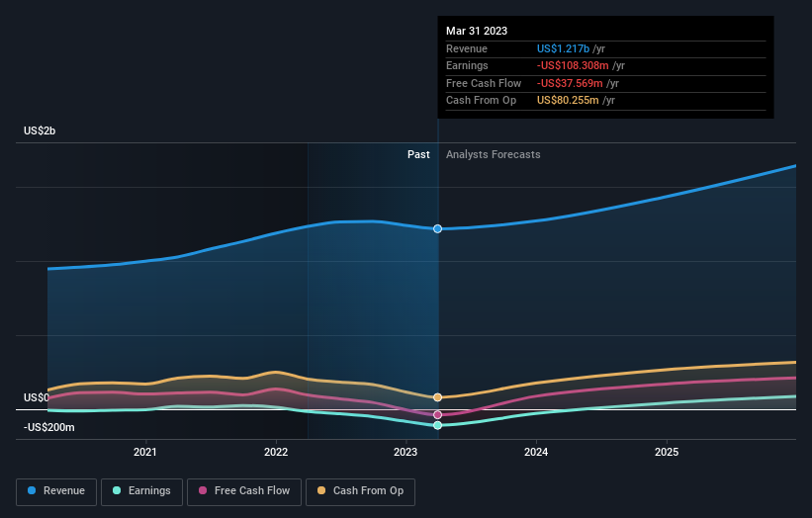Click the Analysts Forecasts label
The image size is (812, 518).
493,155
